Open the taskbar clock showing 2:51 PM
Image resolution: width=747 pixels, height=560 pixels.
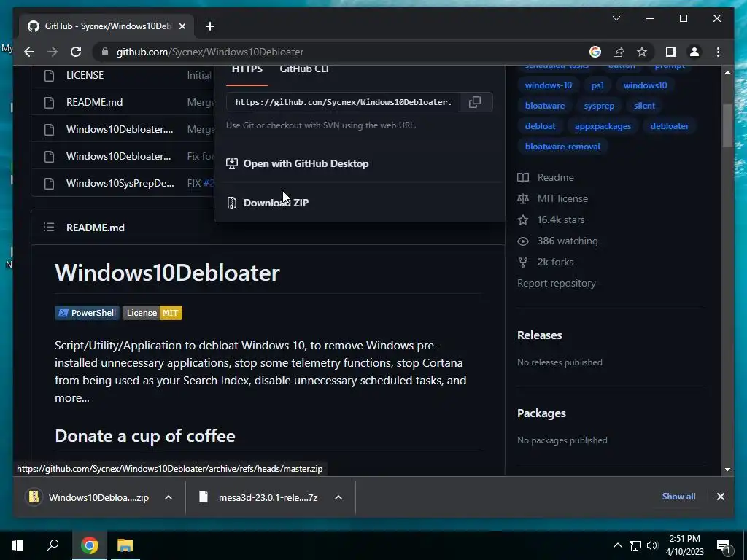pyautogui.click(x=684, y=545)
